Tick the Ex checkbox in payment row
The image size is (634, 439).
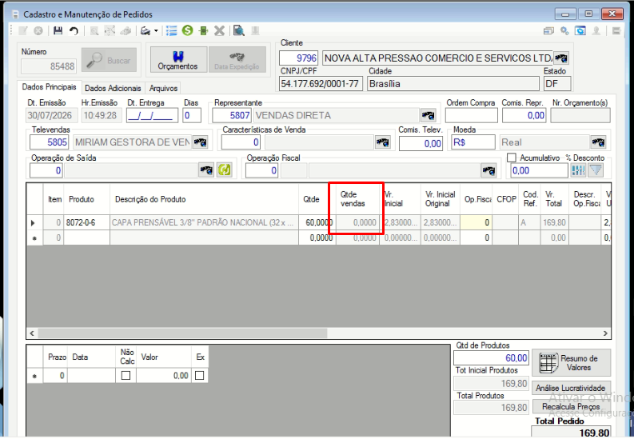pyautogui.click(x=199, y=376)
